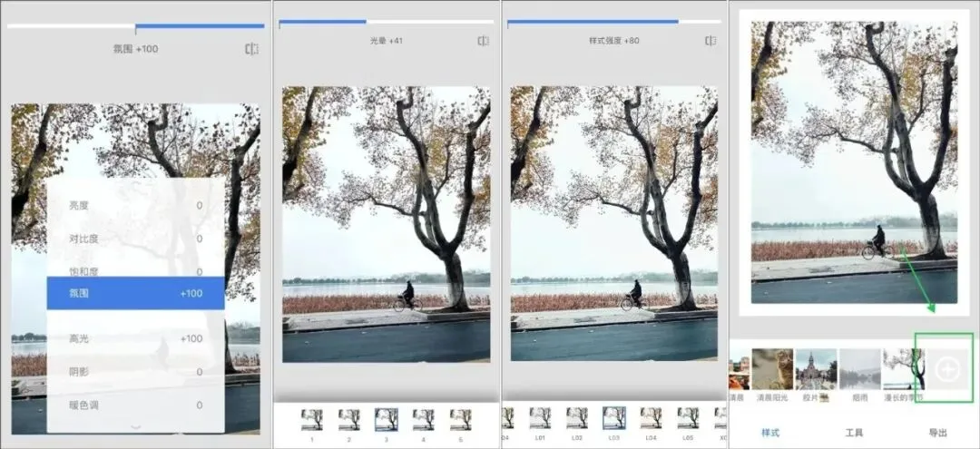
Task: Pick glow preset thumbnail 5
Action: coord(461,420)
